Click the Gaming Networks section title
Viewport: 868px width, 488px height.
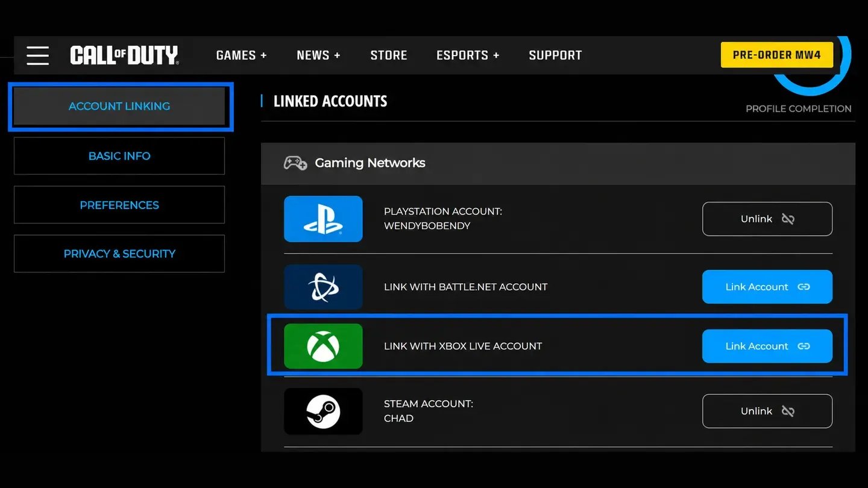370,163
